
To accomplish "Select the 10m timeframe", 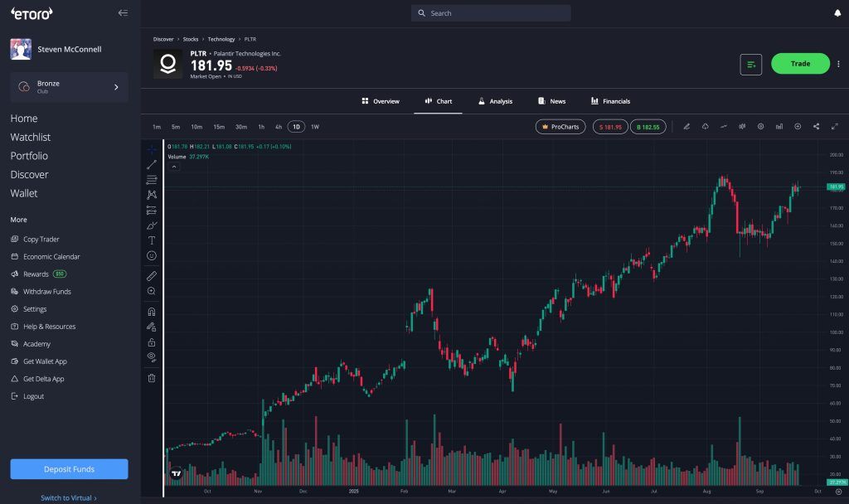I will pos(196,127).
